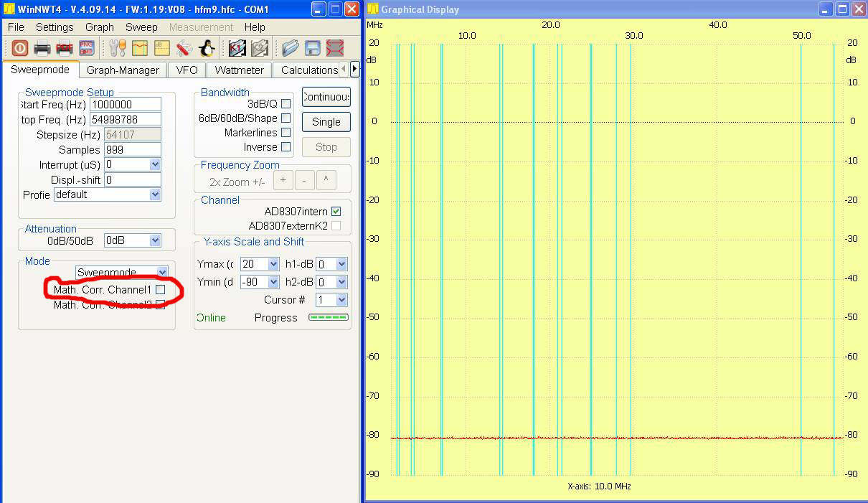Click the penguin icon in the toolbar
The width and height of the screenshot is (868, 503).
[x=207, y=48]
